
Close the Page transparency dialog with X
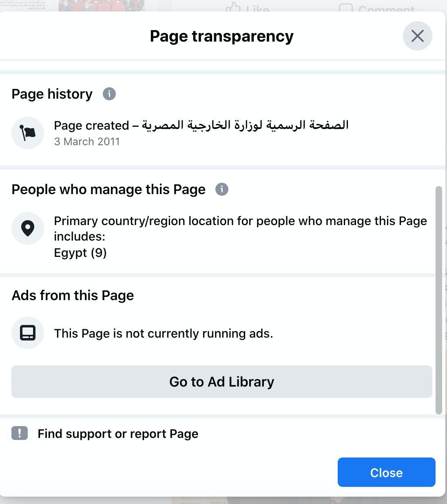(x=417, y=36)
